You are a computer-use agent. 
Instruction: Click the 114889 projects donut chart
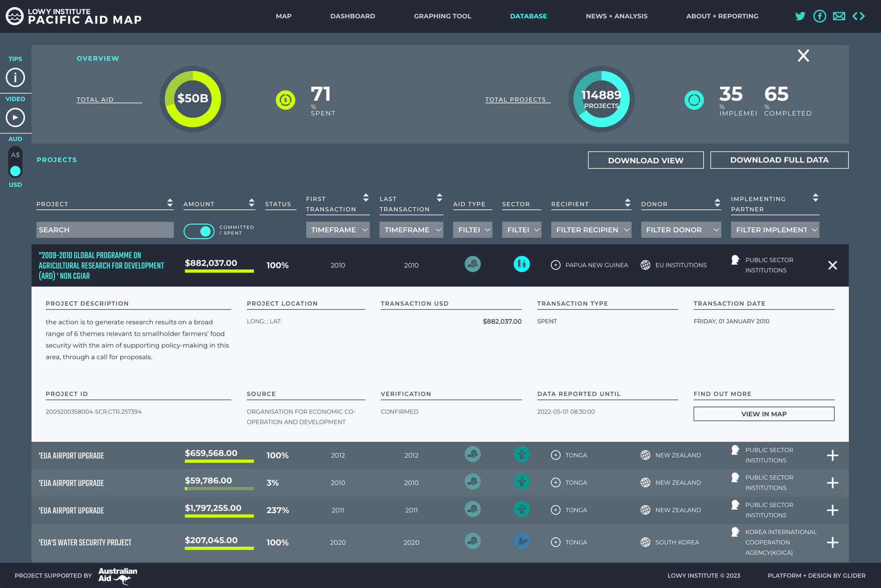[601, 99]
